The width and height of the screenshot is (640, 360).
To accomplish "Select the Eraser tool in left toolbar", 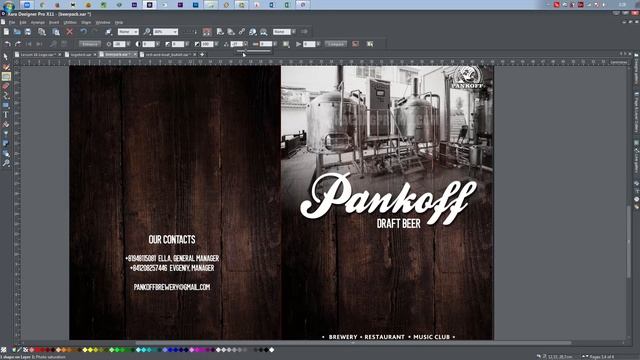I will pyautogui.click(x=6, y=86).
